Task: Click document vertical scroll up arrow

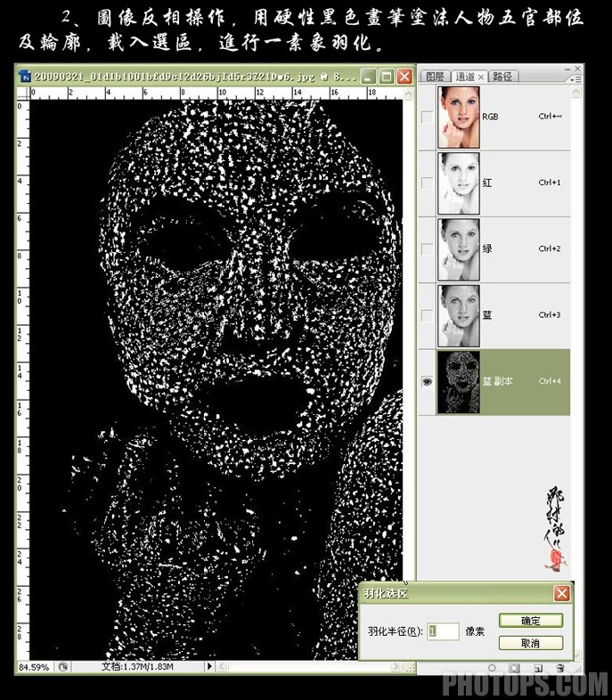Action: [408, 94]
